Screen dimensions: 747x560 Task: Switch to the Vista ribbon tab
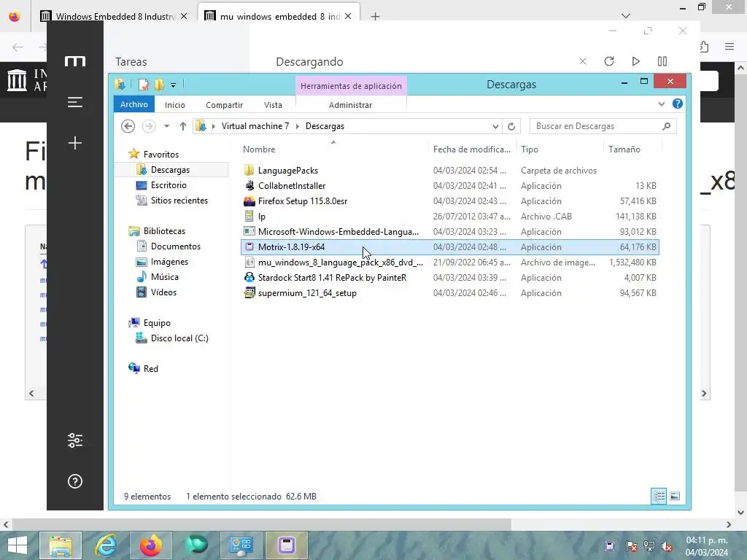pyautogui.click(x=273, y=105)
